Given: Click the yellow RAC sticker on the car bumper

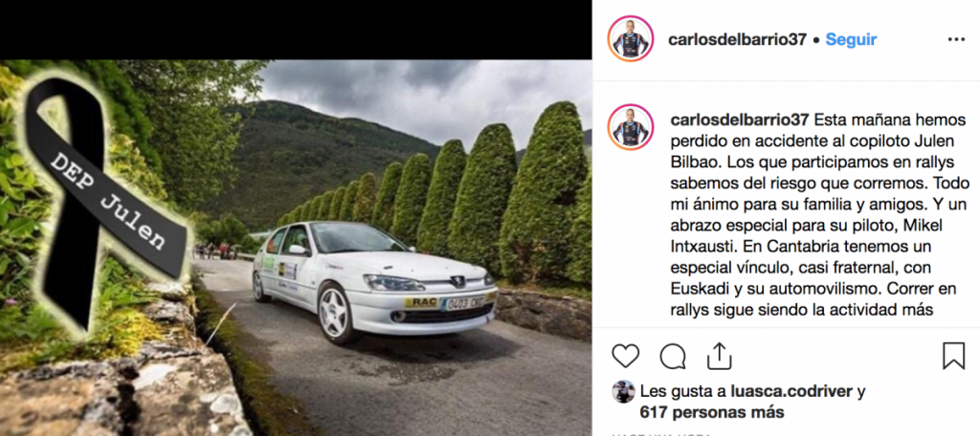Looking at the screenshot, I should [x=421, y=303].
